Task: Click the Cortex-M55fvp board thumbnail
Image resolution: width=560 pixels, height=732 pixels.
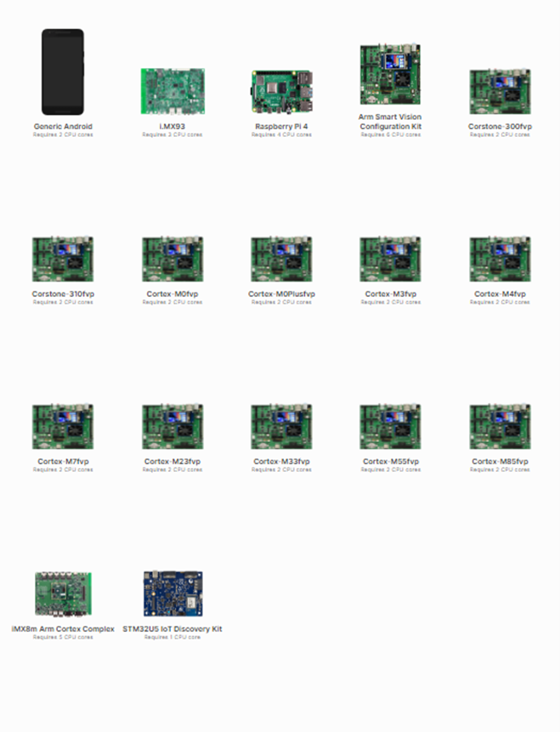Action: coord(390,426)
